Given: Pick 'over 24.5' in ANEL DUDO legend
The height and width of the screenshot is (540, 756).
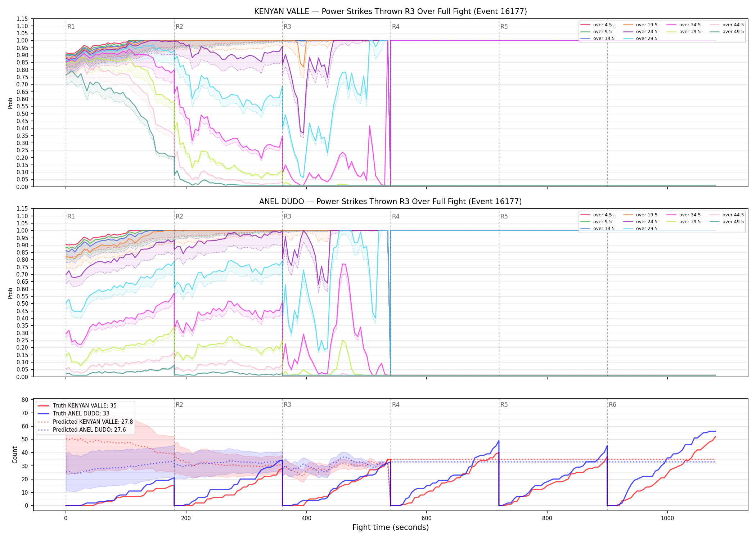Looking at the screenshot, I should [640, 222].
